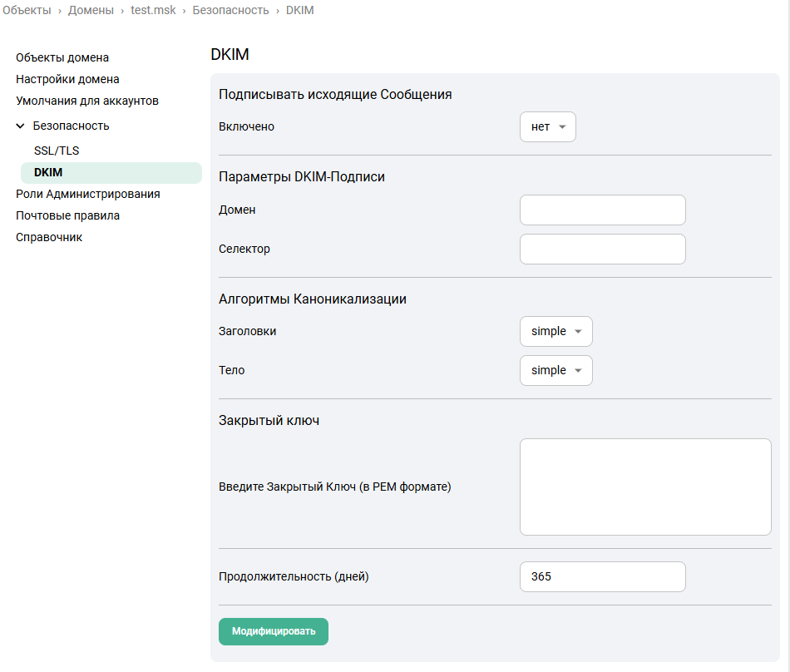
Task: Click the Продолжительность (дней) field
Action: pos(602,576)
